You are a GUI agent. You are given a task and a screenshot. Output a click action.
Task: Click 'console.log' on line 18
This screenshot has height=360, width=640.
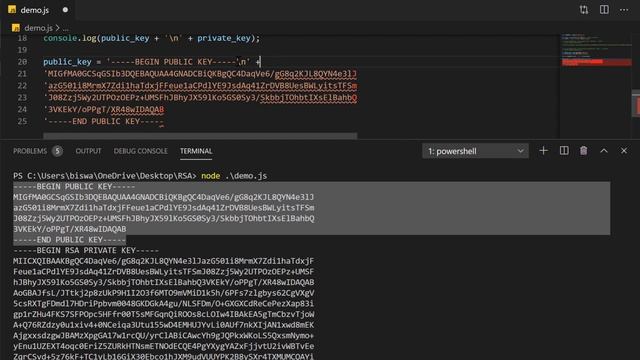click(69, 38)
